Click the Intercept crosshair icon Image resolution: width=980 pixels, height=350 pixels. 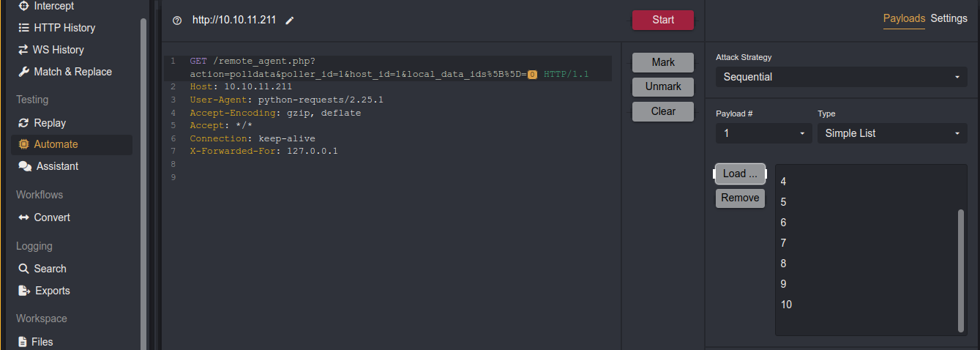23,6
